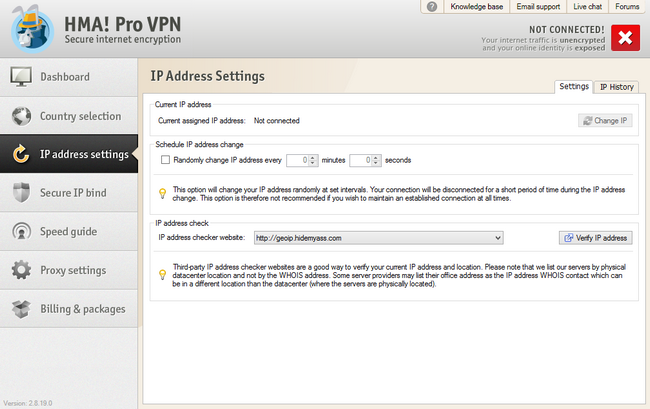Click the 'IP address checker website:' label

201,237
